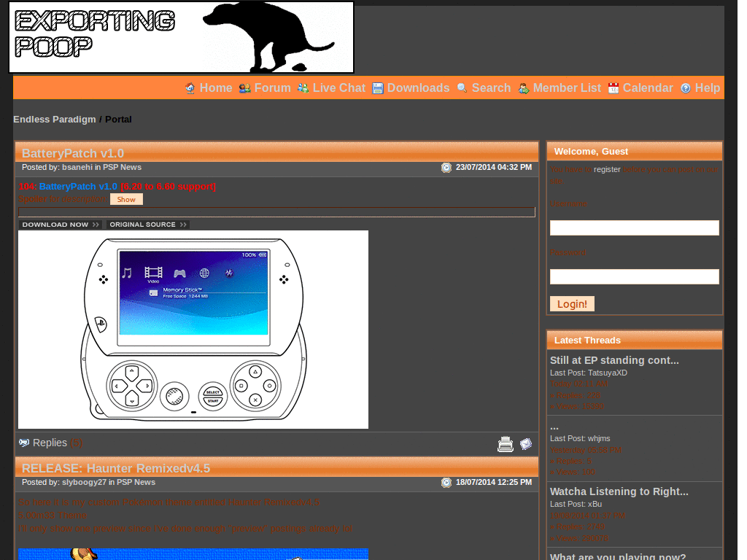Screen dimensions: 747x560
Task: Click clock icon beside 23/07/2014 date
Action: (446, 168)
